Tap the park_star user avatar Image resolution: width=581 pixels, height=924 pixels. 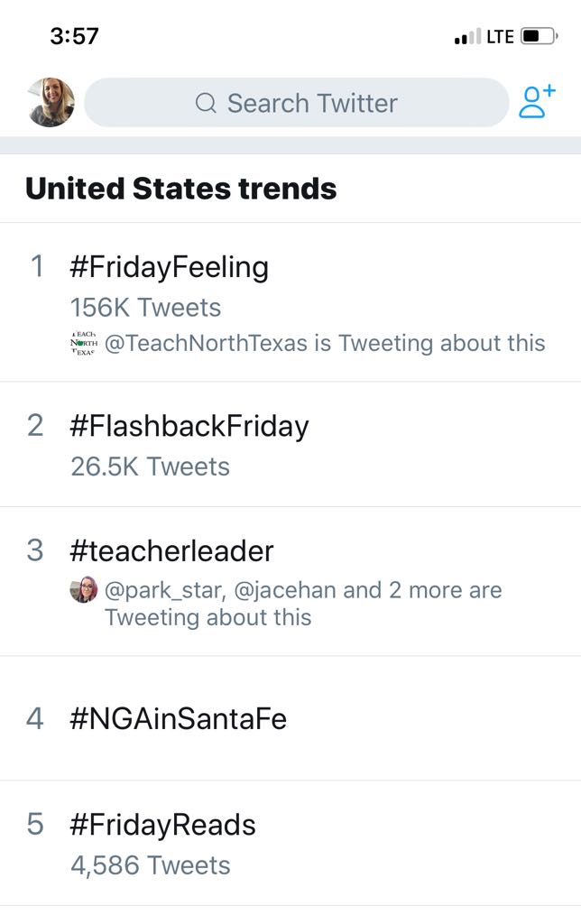coord(83,590)
